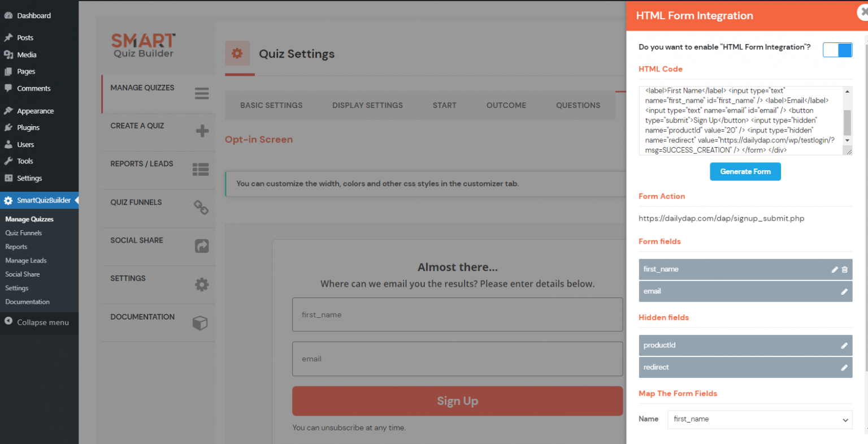The height and width of the screenshot is (444, 868).
Task: Delete the first_name form field via trash icon
Action: [845, 270]
